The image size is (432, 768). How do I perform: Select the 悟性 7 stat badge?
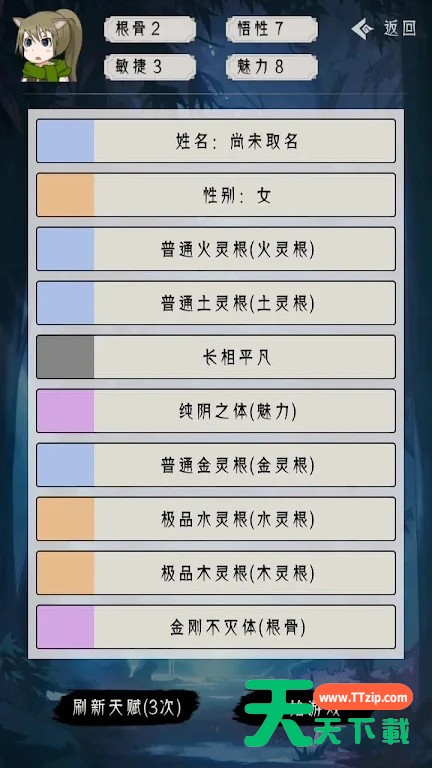click(272, 29)
